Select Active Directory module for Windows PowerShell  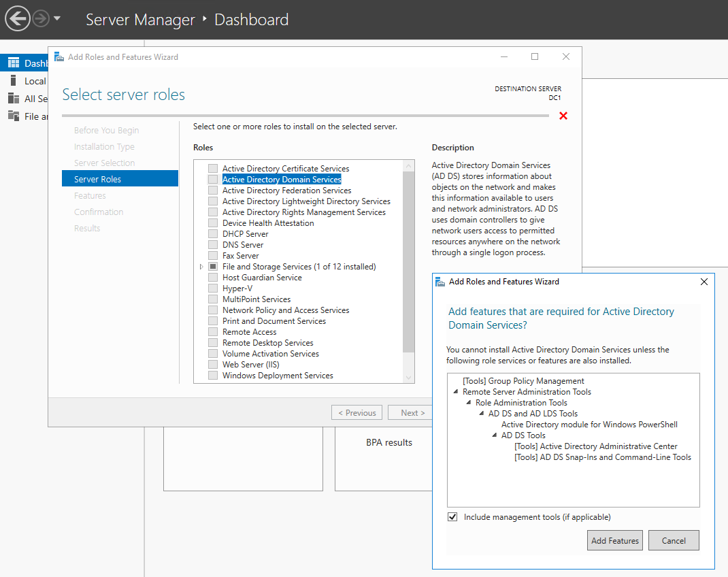click(x=589, y=425)
